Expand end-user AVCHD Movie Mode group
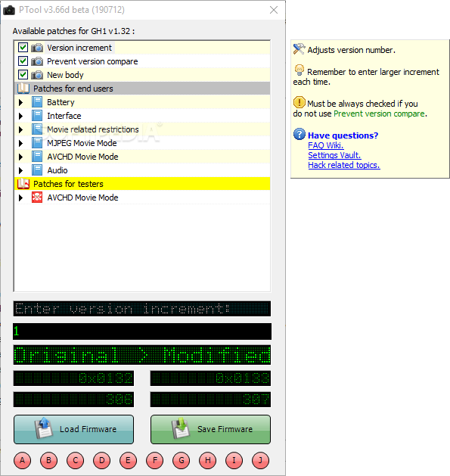 click(x=20, y=157)
